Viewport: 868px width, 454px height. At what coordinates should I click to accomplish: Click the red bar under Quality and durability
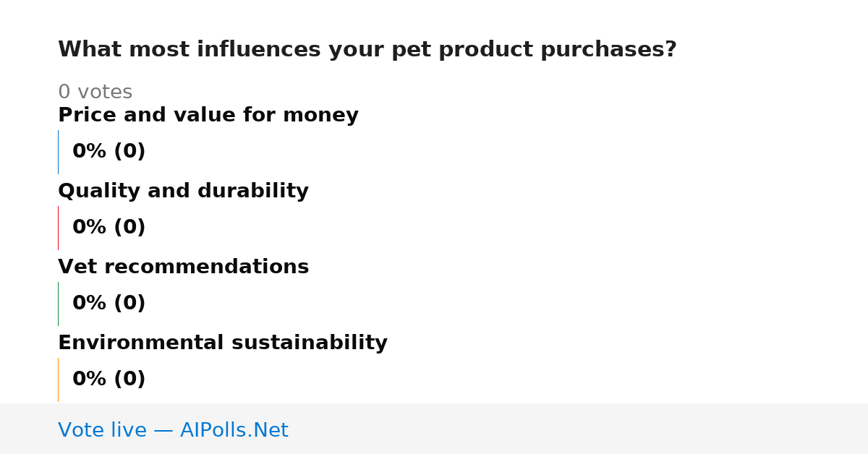pyautogui.click(x=58, y=228)
